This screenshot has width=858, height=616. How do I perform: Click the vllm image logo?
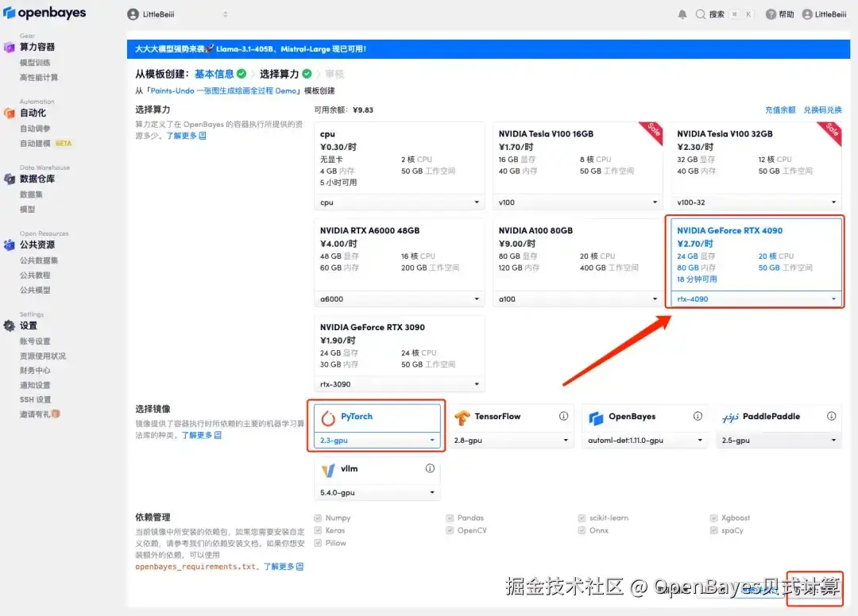click(x=328, y=470)
